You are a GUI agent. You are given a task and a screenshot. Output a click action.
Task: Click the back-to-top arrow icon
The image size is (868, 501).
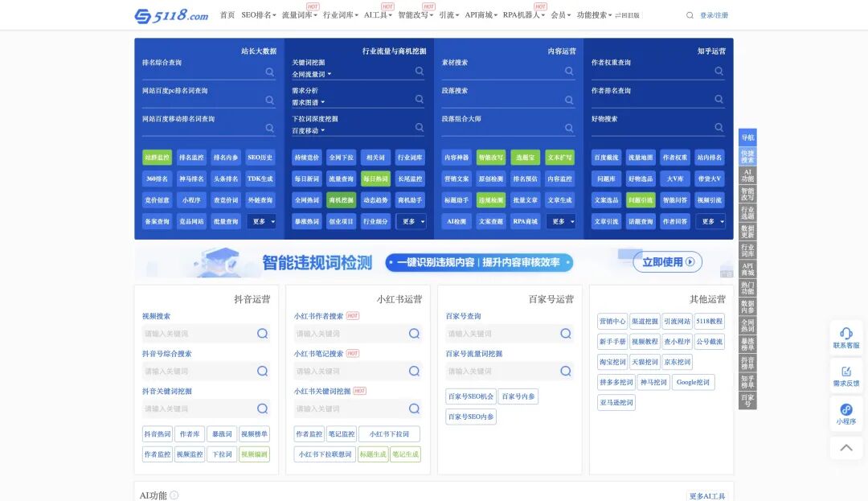coord(846,448)
